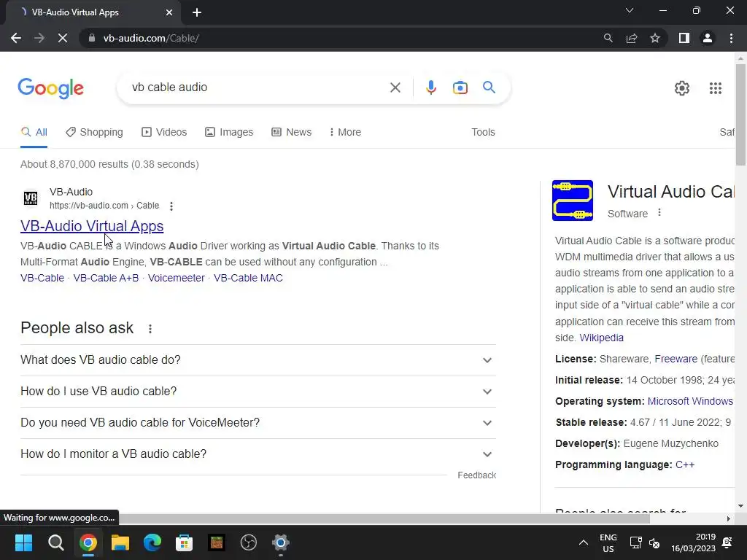Image resolution: width=747 pixels, height=560 pixels.
Task: Bookmark this page with the star icon
Action: coord(655,38)
